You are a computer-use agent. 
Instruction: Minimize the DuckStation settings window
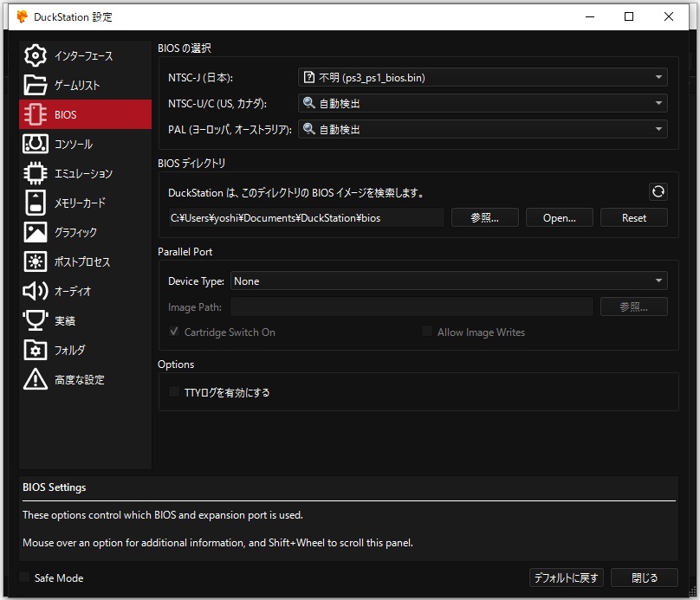[590, 16]
